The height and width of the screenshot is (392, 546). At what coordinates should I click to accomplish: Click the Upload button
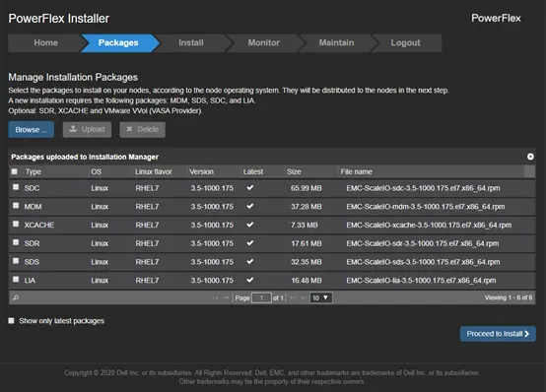point(87,129)
